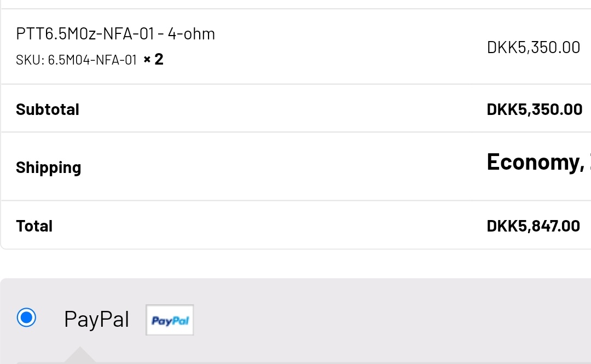Click the "SKU:" label text
Viewport: 591px width, 364px height.
[30, 60]
